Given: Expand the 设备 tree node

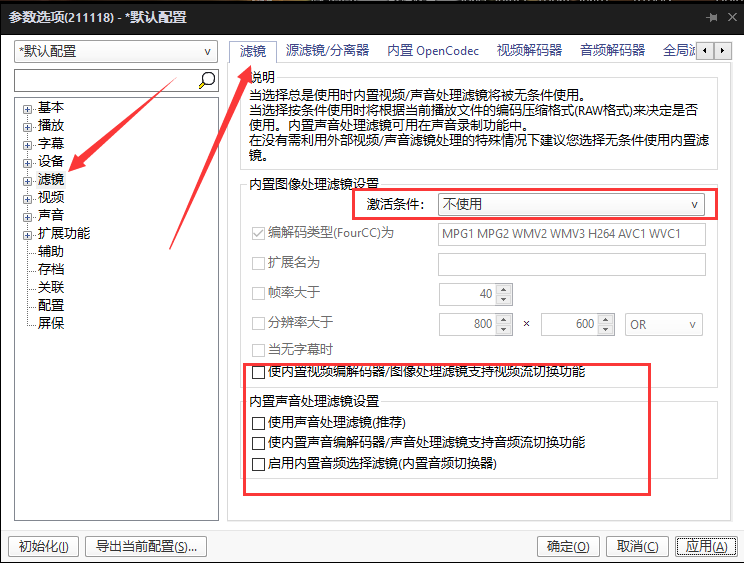Looking at the screenshot, I should [x=27, y=163].
